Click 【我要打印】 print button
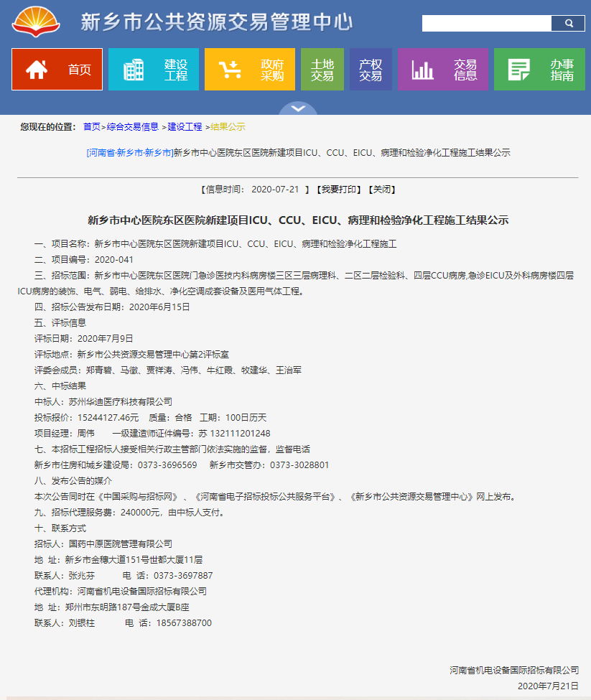Image resolution: width=591 pixels, height=700 pixels. (339, 190)
